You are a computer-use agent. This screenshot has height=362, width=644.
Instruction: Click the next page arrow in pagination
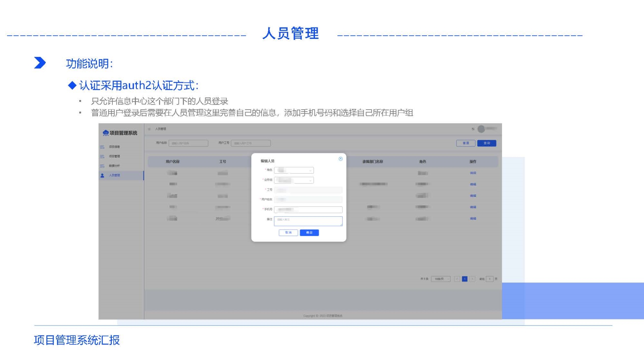tap(472, 279)
